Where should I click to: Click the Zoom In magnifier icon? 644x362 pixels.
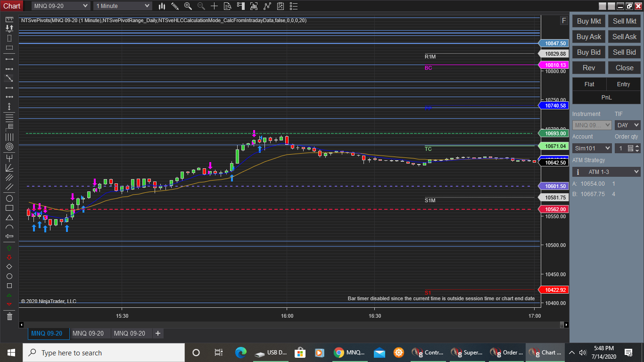click(x=188, y=6)
